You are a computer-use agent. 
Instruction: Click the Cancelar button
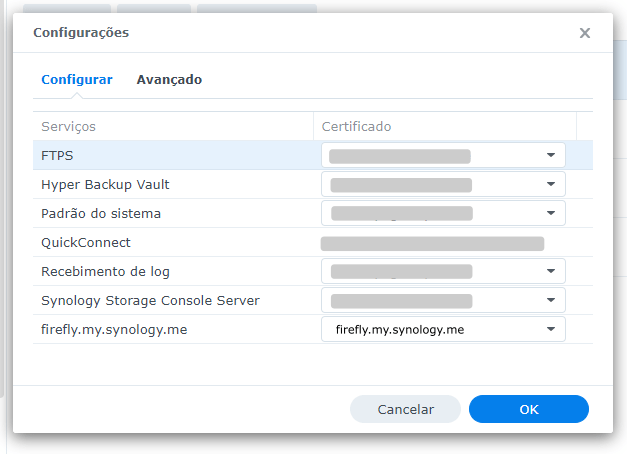pyautogui.click(x=405, y=409)
